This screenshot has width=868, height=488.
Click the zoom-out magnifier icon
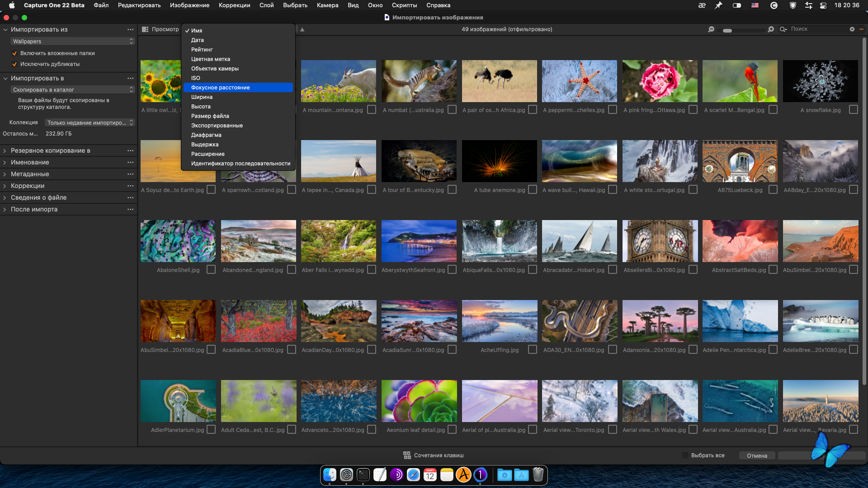(711, 29)
